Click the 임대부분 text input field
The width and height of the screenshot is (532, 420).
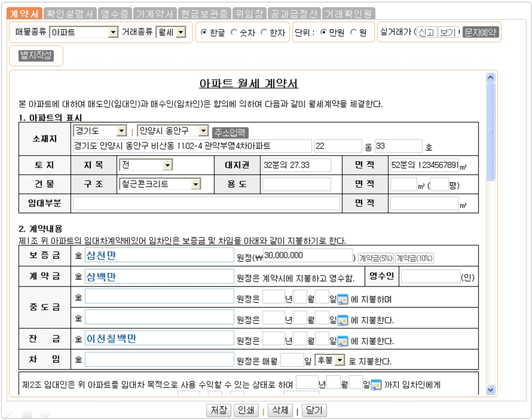(206, 204)
